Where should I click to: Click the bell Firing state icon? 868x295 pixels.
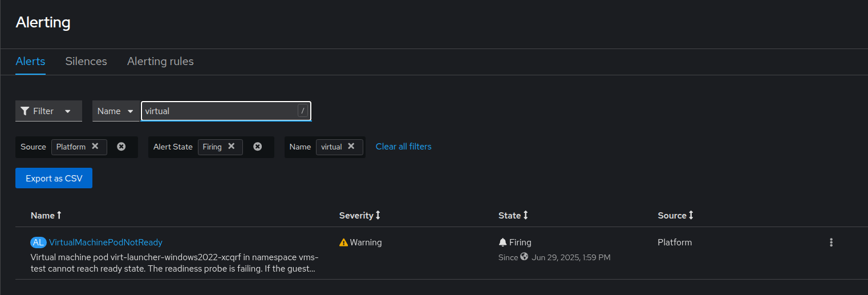point(502,243)
